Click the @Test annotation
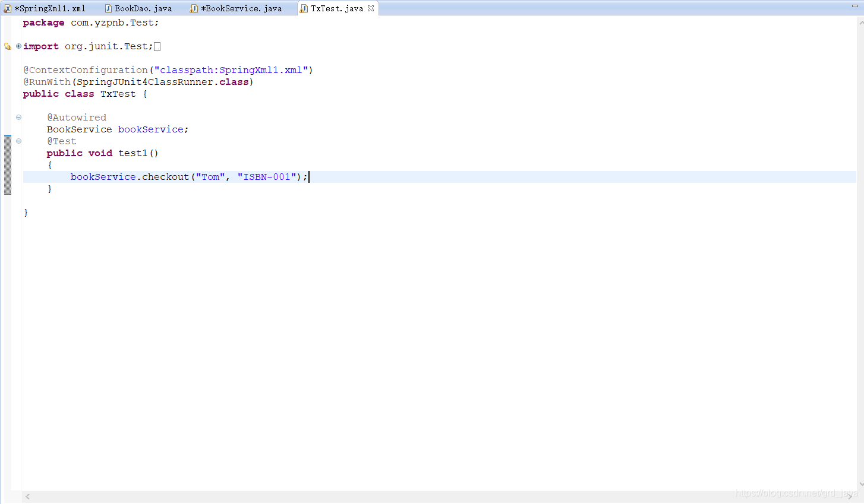Image resolution: width=864 pixels, height=504 pixels. [62, 141]
